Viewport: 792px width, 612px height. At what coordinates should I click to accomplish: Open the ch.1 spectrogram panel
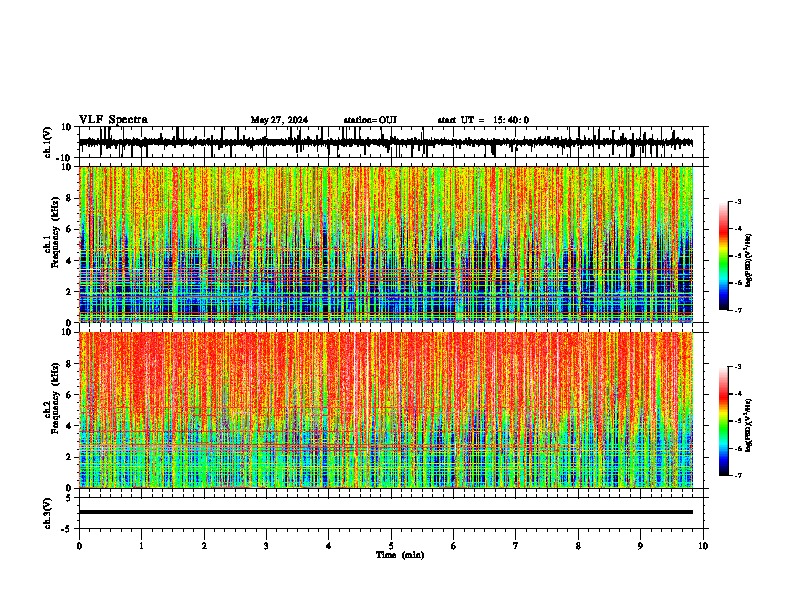(386, 244)
